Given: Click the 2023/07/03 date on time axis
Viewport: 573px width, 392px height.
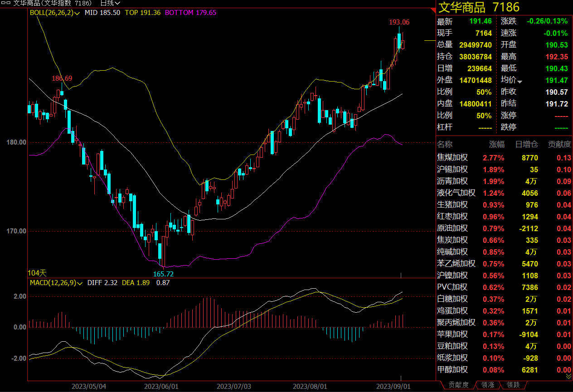Looking at the screenshot, I should [234, 387].
